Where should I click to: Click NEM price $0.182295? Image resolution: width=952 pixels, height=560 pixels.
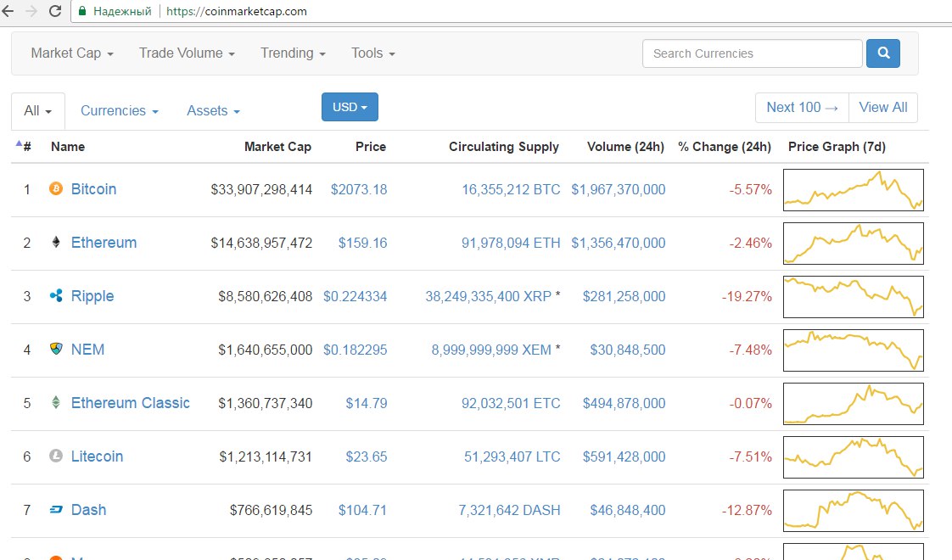(x=356, y=350)
